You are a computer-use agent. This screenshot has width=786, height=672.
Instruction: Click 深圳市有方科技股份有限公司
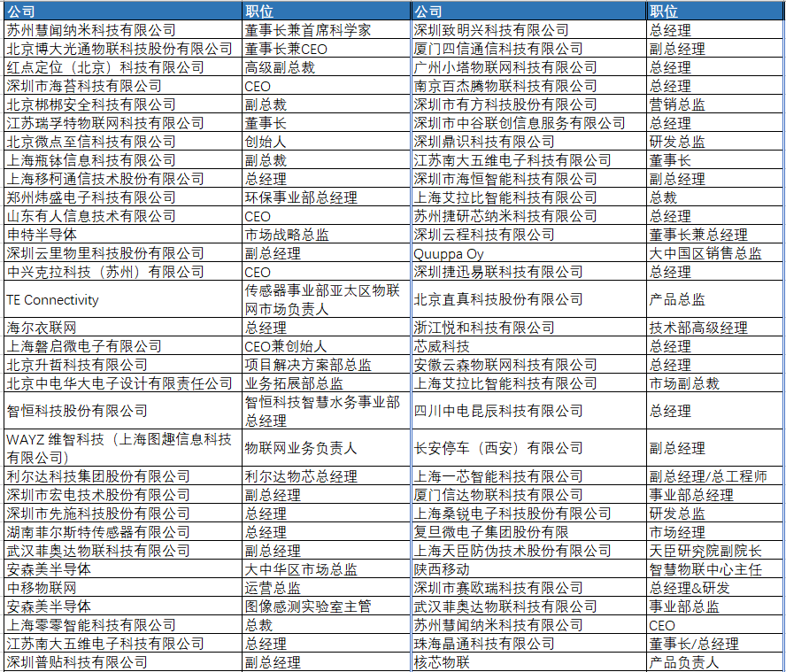click(x=528, y=104)
